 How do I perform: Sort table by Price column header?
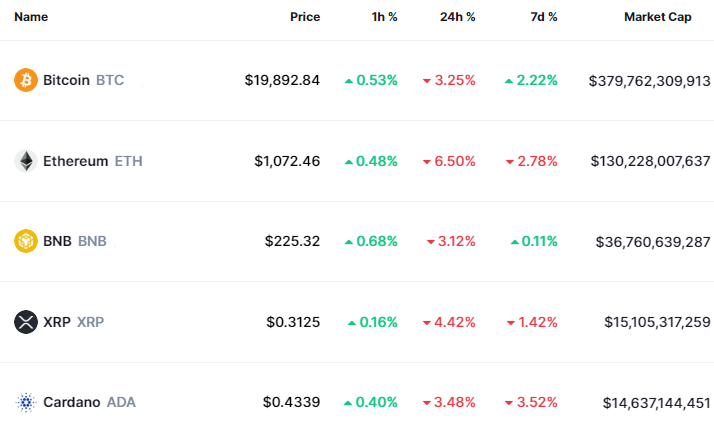305,17
